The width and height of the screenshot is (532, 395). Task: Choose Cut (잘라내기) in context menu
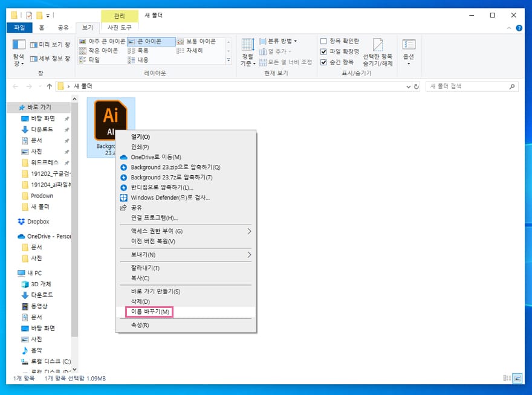pyautogui.click(x=186, y=268)
